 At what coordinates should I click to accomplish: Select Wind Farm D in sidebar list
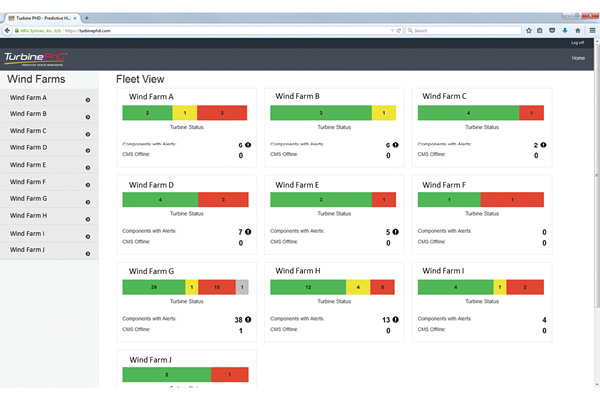pyautogui.click(x=49, y=148)
